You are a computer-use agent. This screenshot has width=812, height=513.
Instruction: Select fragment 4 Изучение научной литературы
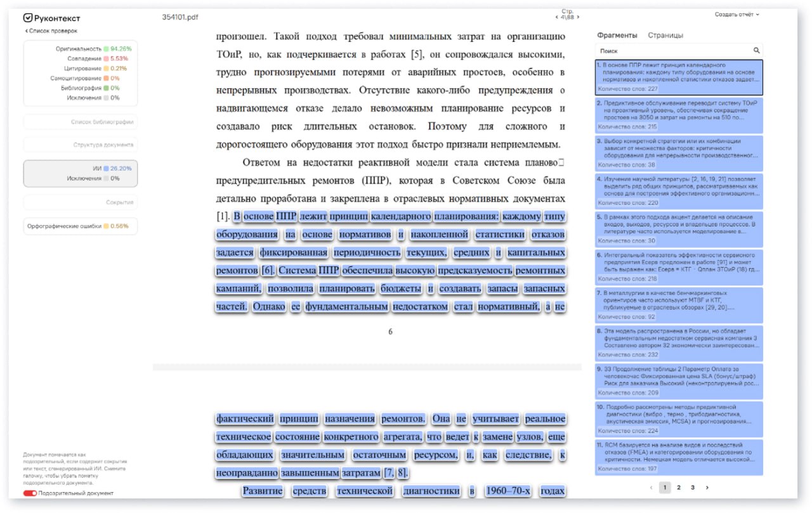click(x=679, y=191)
